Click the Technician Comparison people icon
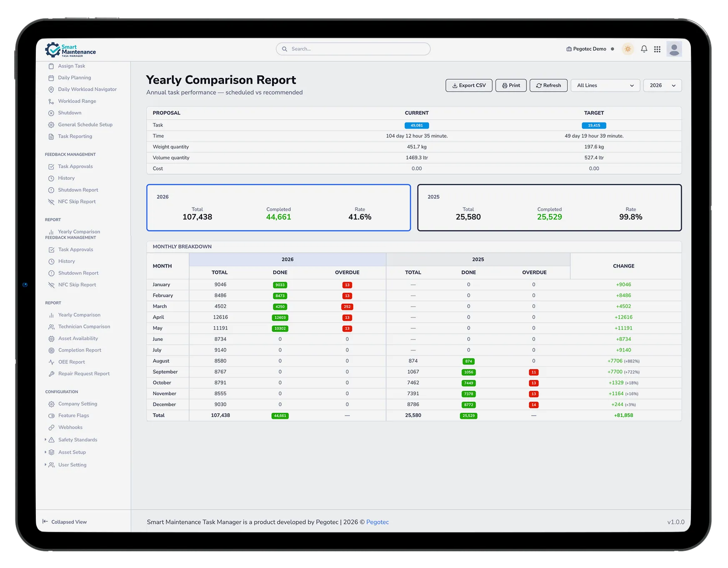The height and width of the screenshot is (568, 728). pos(52,327)
